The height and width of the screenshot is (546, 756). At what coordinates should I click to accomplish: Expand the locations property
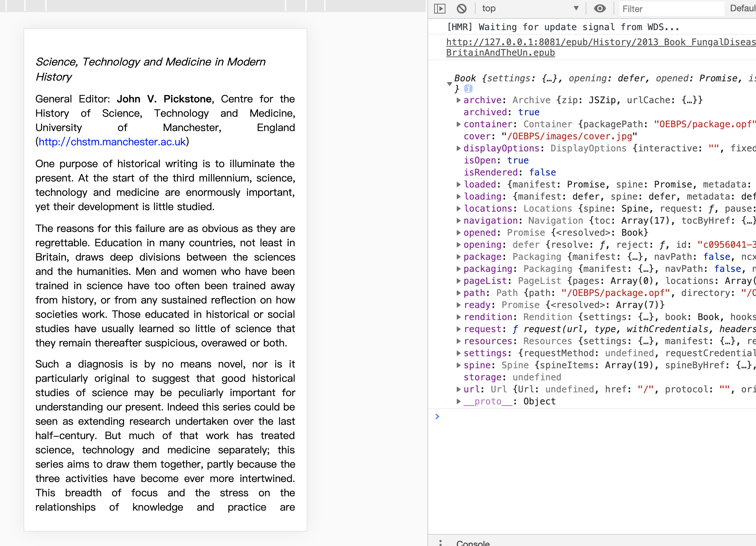tap(458, 209)
